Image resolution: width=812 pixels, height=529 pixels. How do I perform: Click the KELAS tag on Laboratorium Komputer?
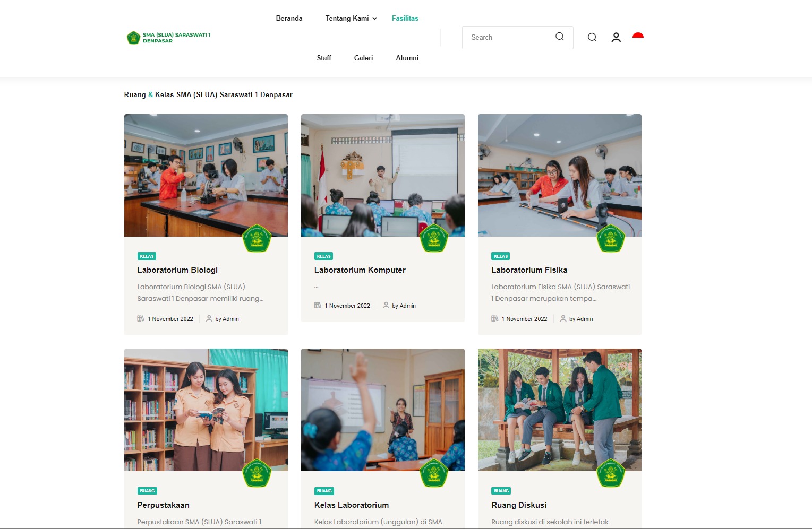(x=323, y=256)
